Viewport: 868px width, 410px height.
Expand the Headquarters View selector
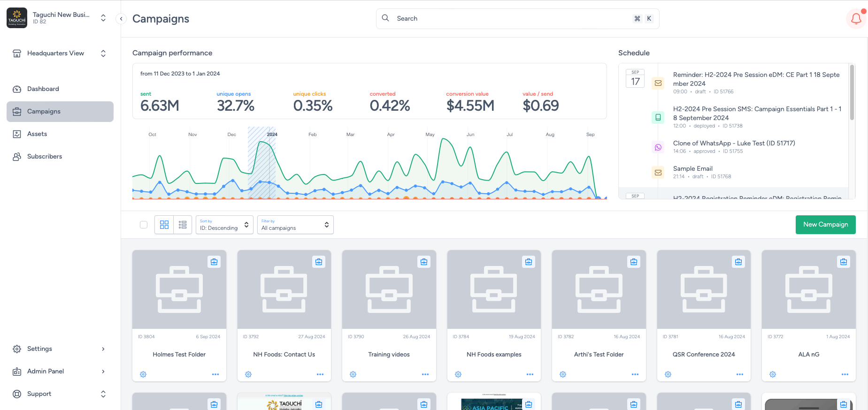pos(103,53)
